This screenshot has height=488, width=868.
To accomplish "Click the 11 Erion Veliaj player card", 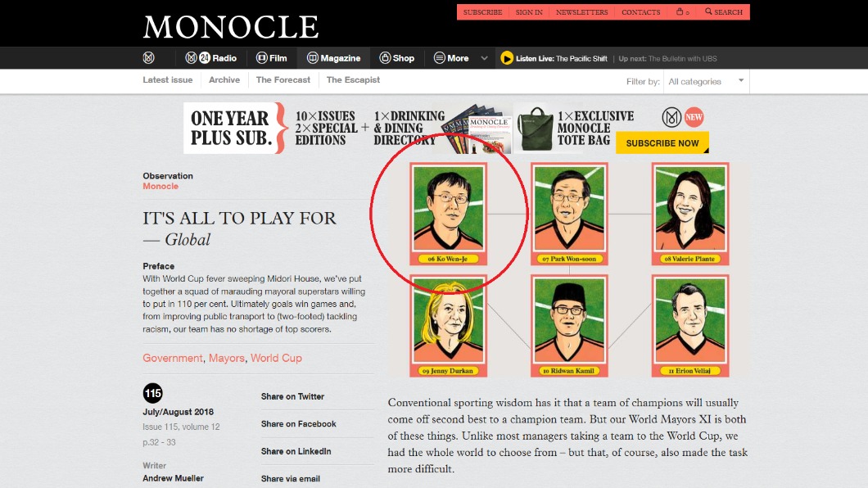I will click(x=690, y=327).
